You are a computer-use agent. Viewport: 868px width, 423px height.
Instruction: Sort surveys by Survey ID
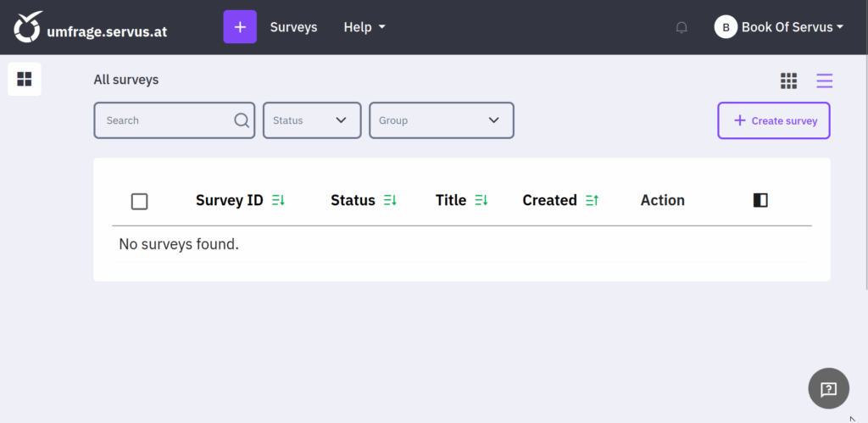pyautogui.click(x=278, y=201)
